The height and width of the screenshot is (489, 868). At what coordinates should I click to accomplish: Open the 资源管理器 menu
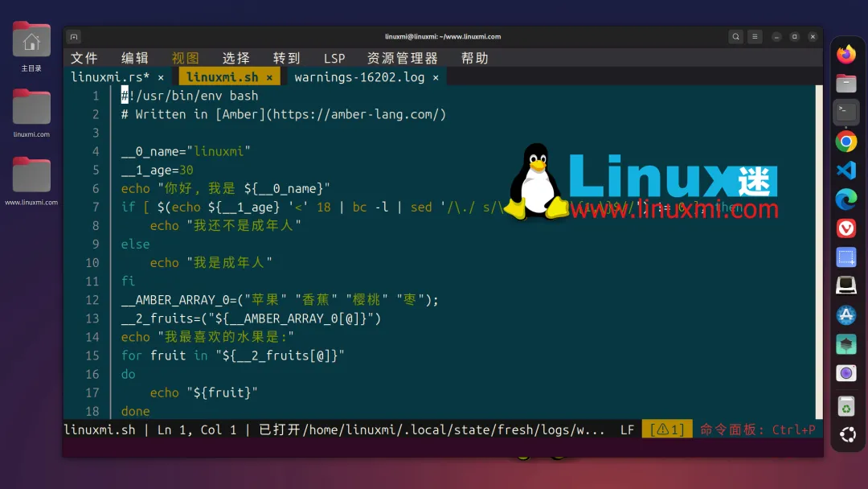coord(403,58)
